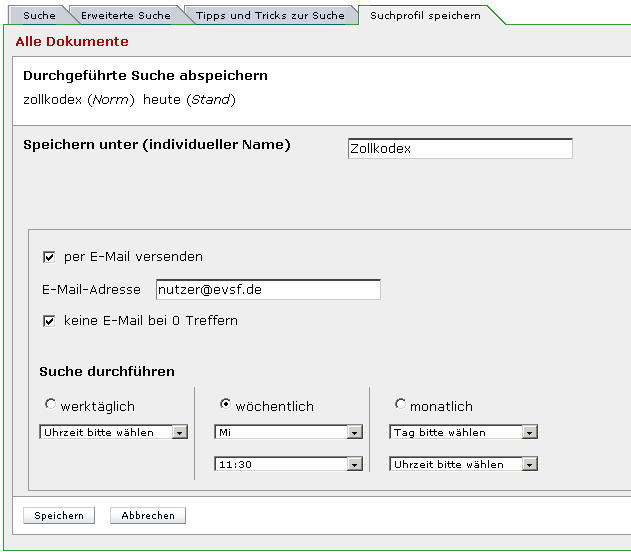Click the individueller Name input field
Image resolution: width=631 pixels, height=553 pixels.
459,149
